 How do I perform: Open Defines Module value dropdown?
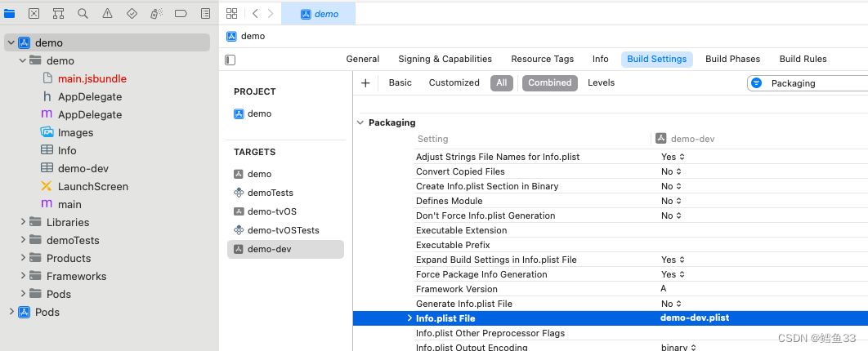click(672, 201)
